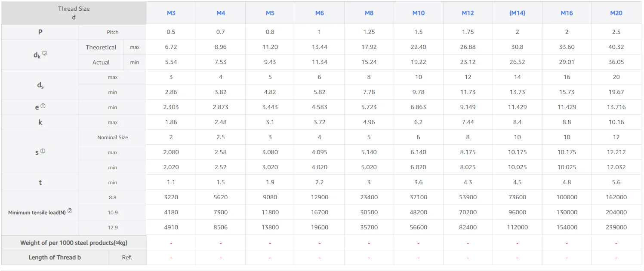Viewport: 644px width, 271px height.
Task: Select the pitch value 0.5
Action: pyautogui.click(x=171, y=32)
